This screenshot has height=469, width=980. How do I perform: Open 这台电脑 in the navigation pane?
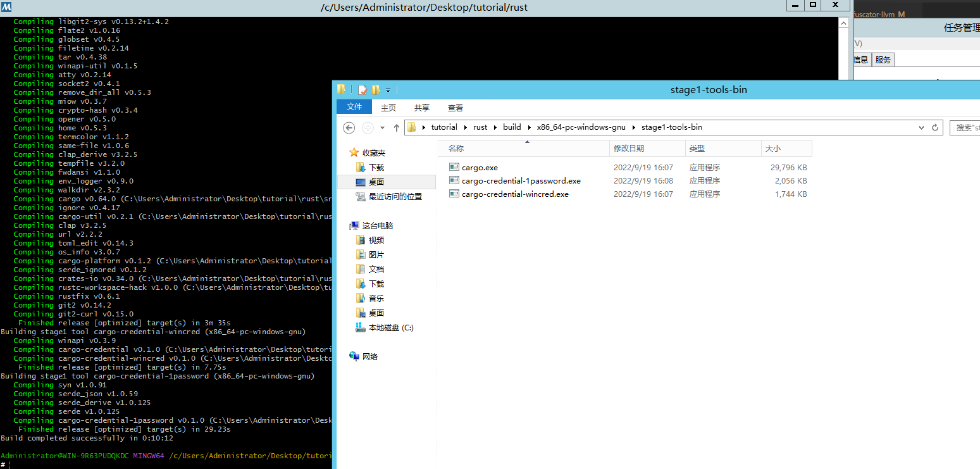(x=378, y=226)
